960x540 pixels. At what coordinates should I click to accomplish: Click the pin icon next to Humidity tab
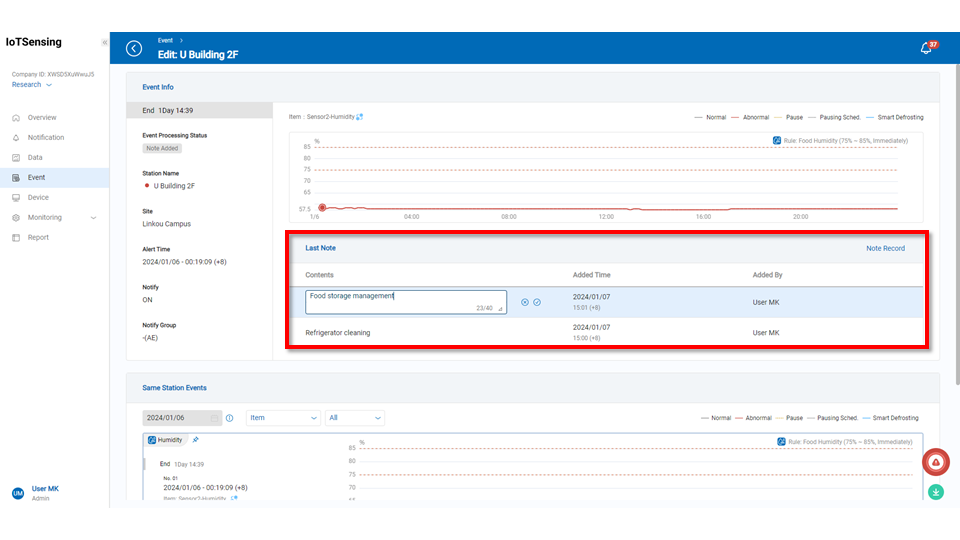click(x=196, y=439)
